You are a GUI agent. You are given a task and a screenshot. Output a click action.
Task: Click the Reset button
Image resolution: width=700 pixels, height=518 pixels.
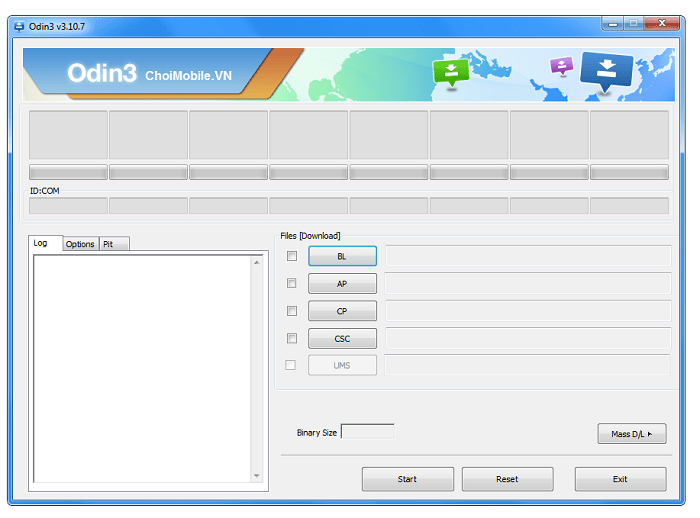(x=507, y=479)
